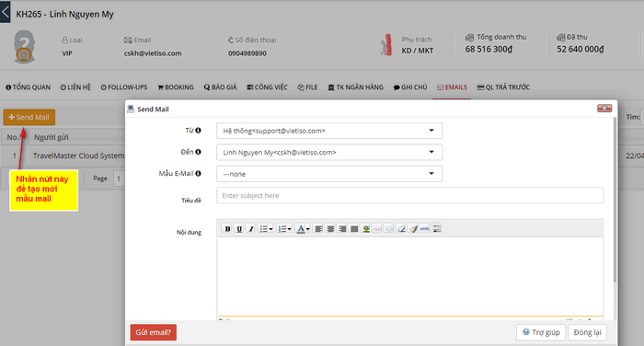Viewport: 644px width, 346px height.
Task: Select the EMAILS tab
Action: [x=453, y=87]
